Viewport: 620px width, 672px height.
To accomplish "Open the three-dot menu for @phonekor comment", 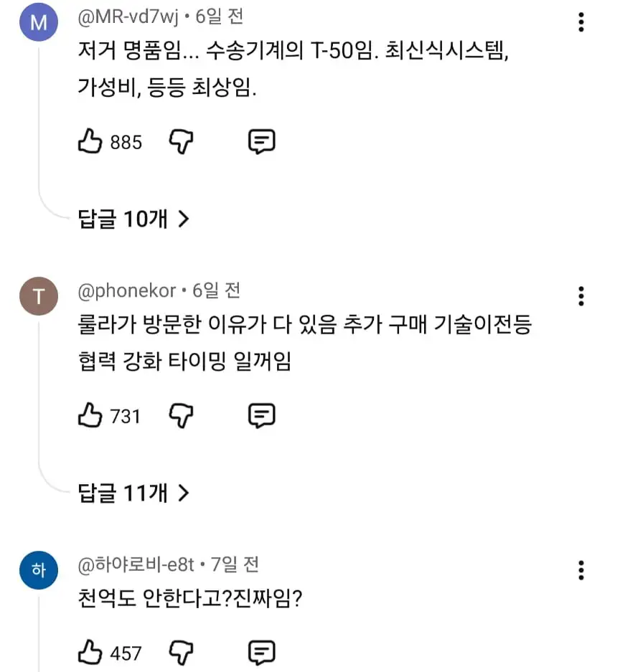I will point(581,295).
